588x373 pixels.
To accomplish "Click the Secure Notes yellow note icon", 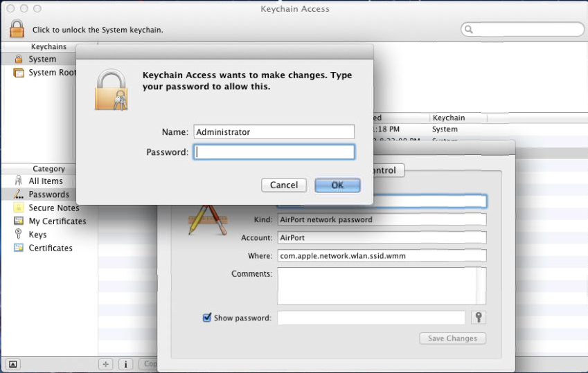I will pos(19,208).
